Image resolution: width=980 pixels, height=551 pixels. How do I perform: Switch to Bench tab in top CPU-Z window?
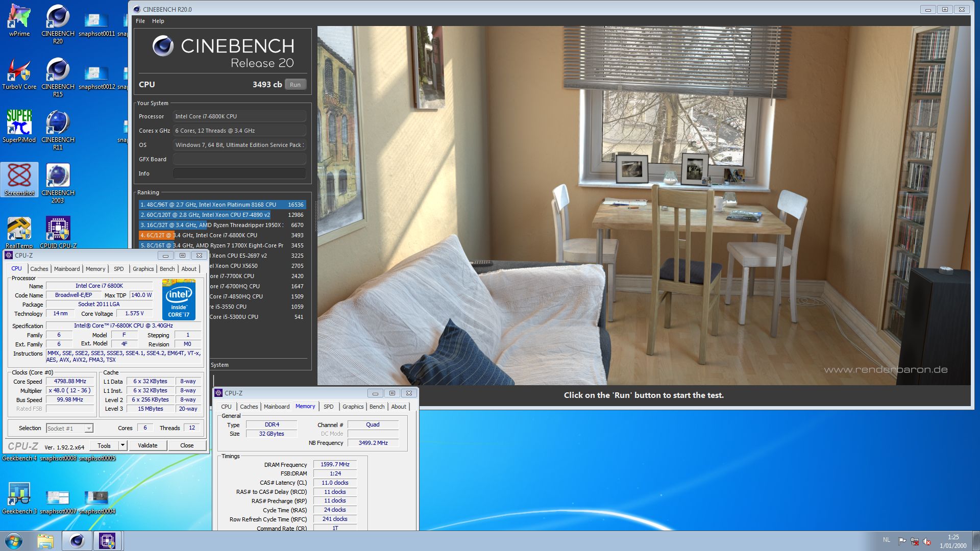[167, 269]
